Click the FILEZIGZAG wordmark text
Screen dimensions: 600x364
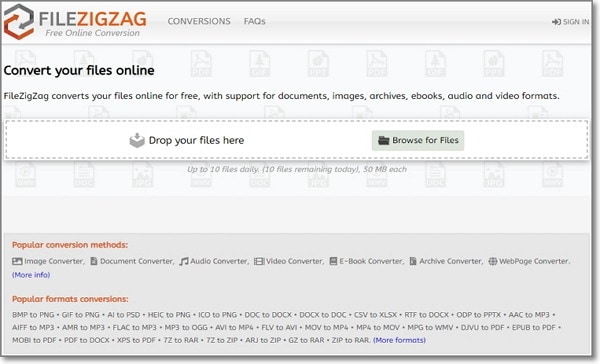point(93,19)
